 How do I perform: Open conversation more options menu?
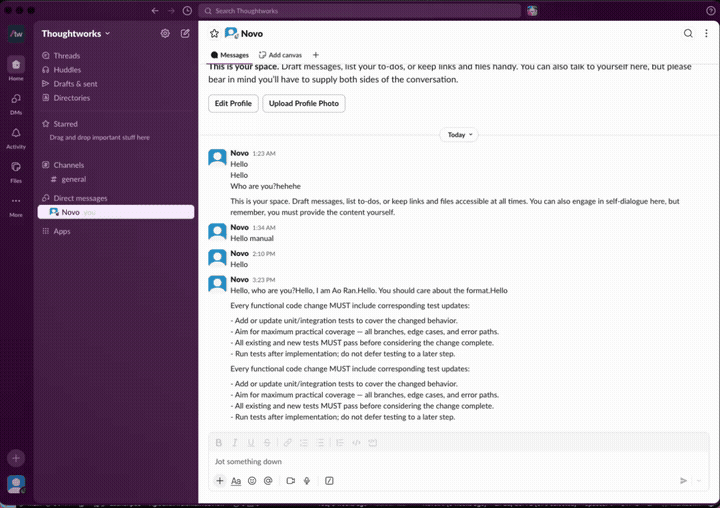[x=706, y=33]
